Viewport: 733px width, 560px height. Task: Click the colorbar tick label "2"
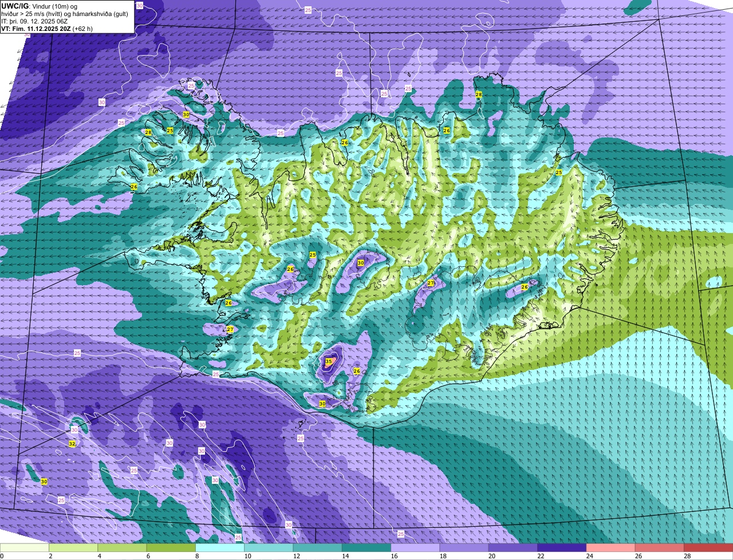tap(50, 556)
